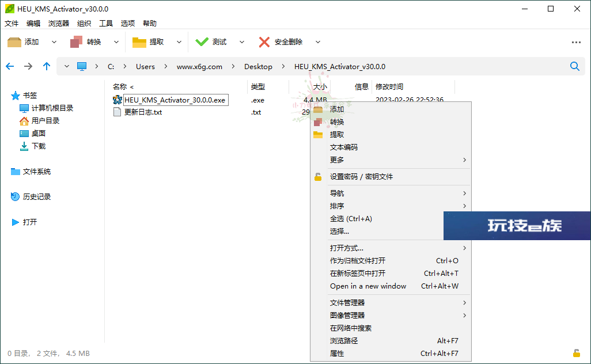Screen dimensions: 591x364
Task: Click the Extract (提取) folder icon in toolbar
Action: (x=139, y=42)
